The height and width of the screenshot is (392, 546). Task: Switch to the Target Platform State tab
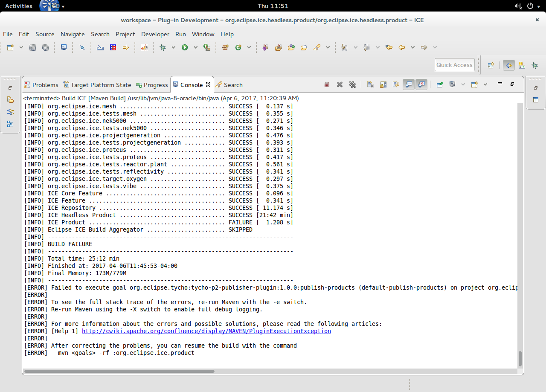click(x=97, y=85)
